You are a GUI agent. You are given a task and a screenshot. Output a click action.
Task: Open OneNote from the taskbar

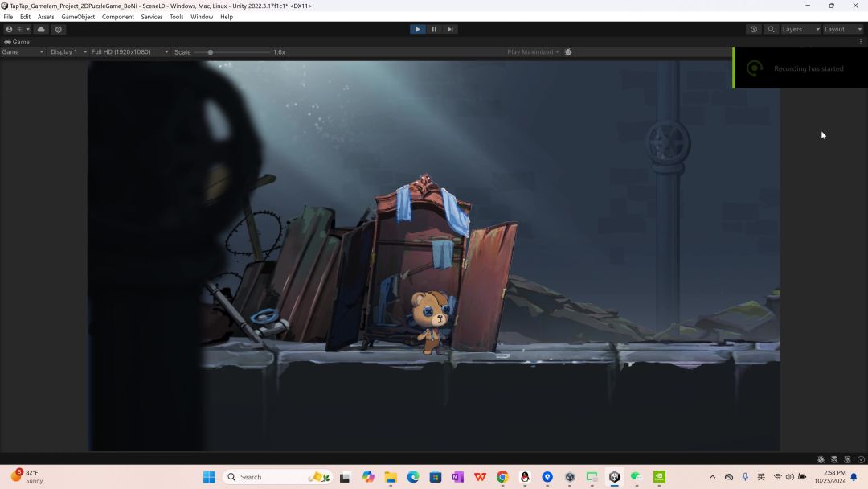pyautogui.click(x=458, y=477)
